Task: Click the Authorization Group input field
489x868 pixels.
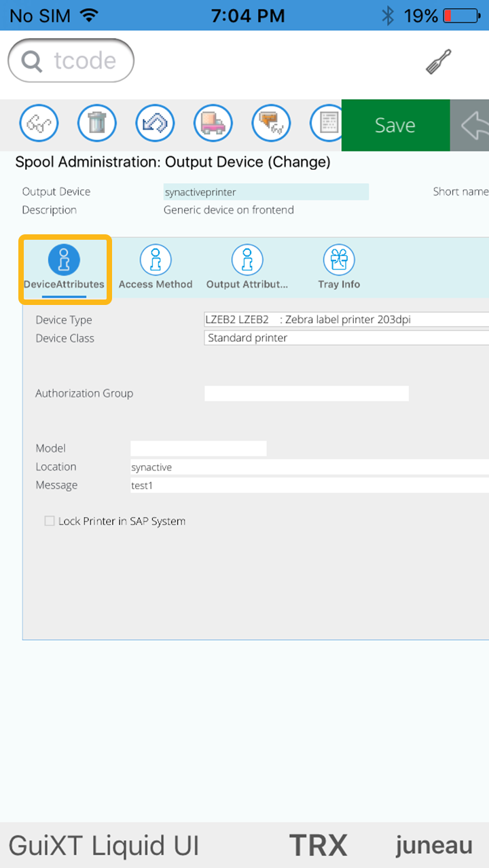Action: point(306,393)
